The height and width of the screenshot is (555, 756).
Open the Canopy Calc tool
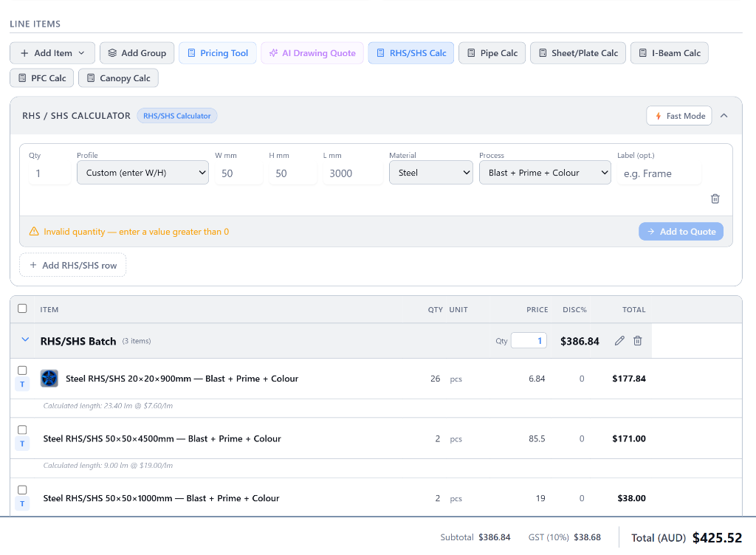(x=118, y=78)
